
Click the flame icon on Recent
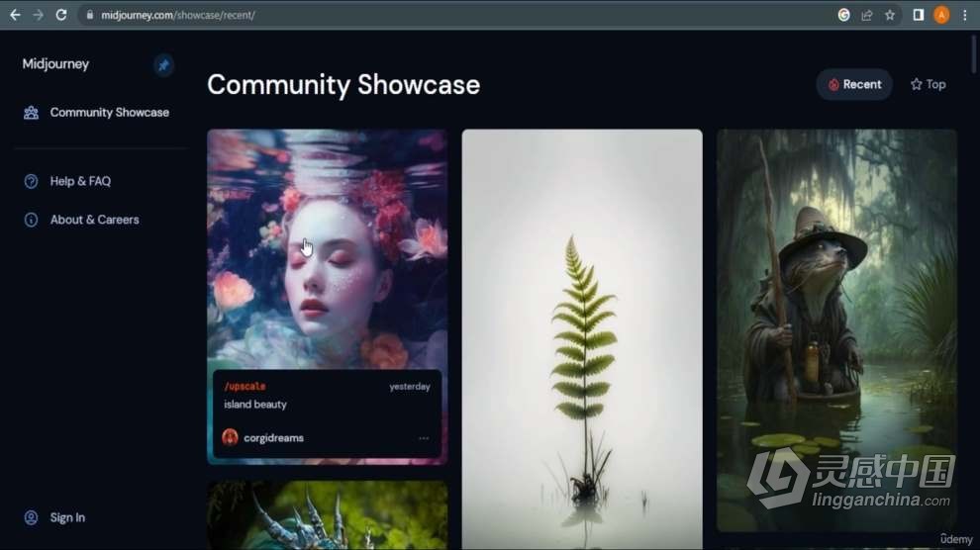[833, 85]
